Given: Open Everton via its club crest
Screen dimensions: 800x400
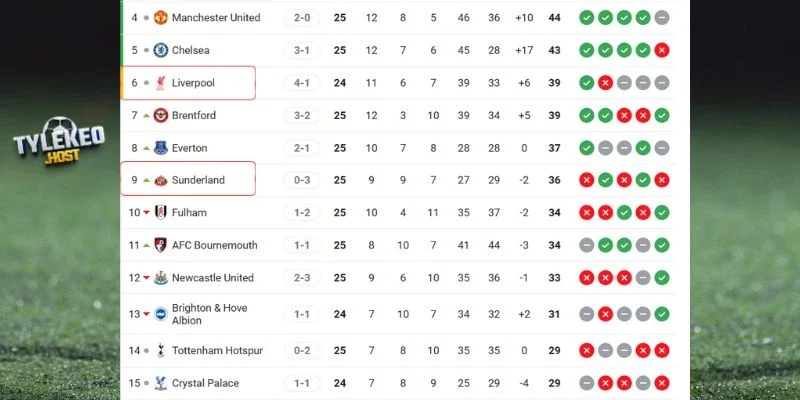Looking at the screenshot, I should pyautogui.click(x=160, y=148).
